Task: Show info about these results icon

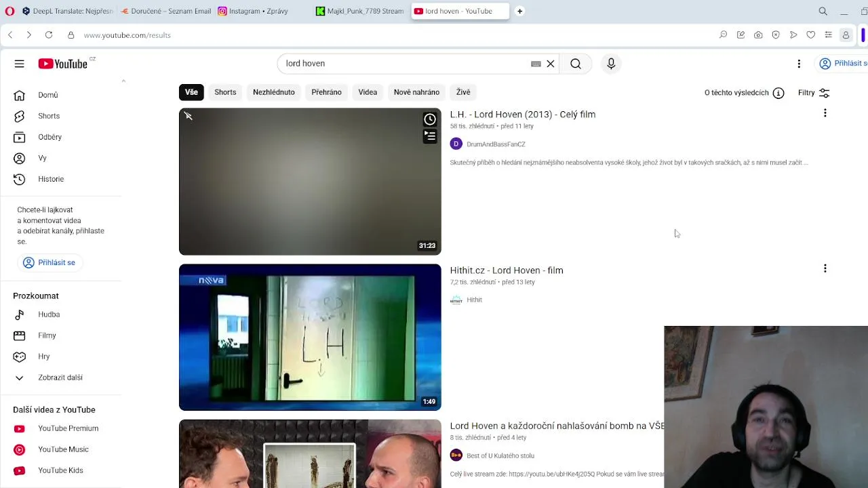Action: pyautogui.click(x=778, y=93)
